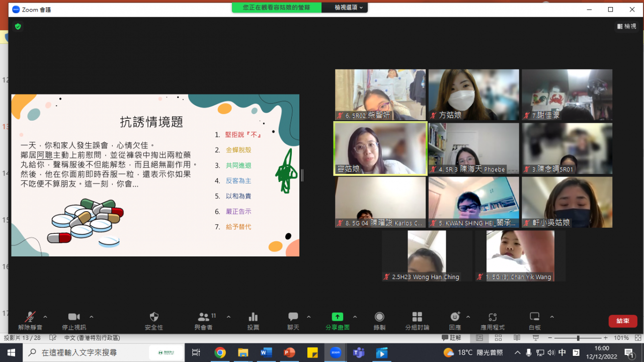Stop the camera using 停止視訊
The height and width of the screenshot is (362, 644).
coord(74,320)
